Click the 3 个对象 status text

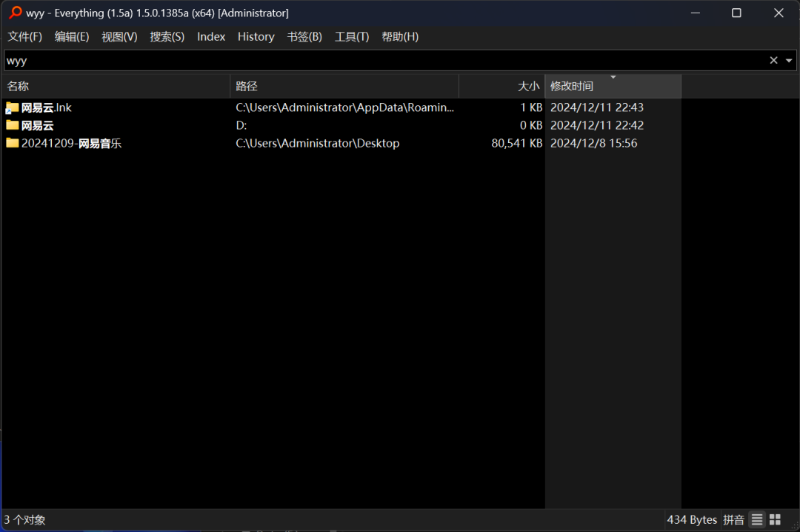click(x=25, y=520)
